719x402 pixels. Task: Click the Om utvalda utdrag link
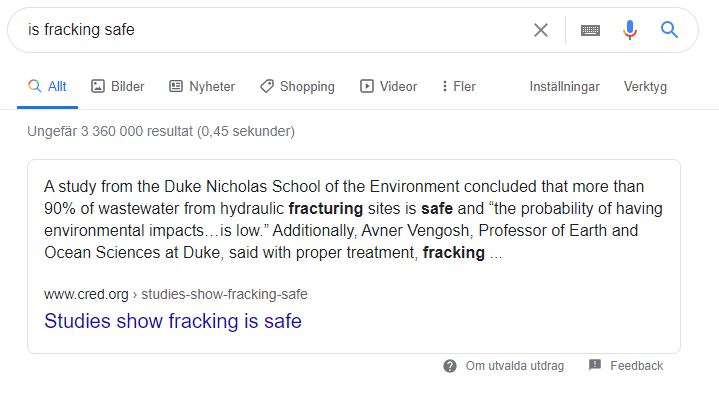[514, 366]
